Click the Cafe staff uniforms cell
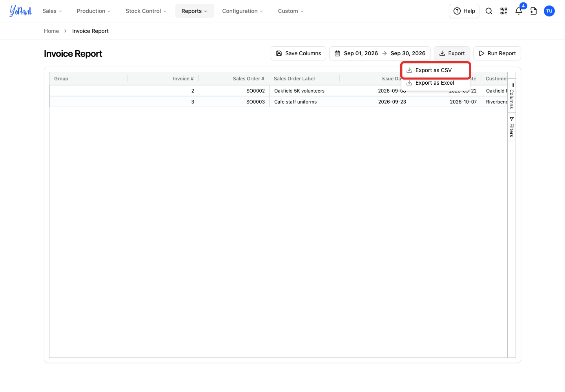Image resolution: width=565 pixels, height=392 pixels. pyautogui.click(x=304, y=102)
